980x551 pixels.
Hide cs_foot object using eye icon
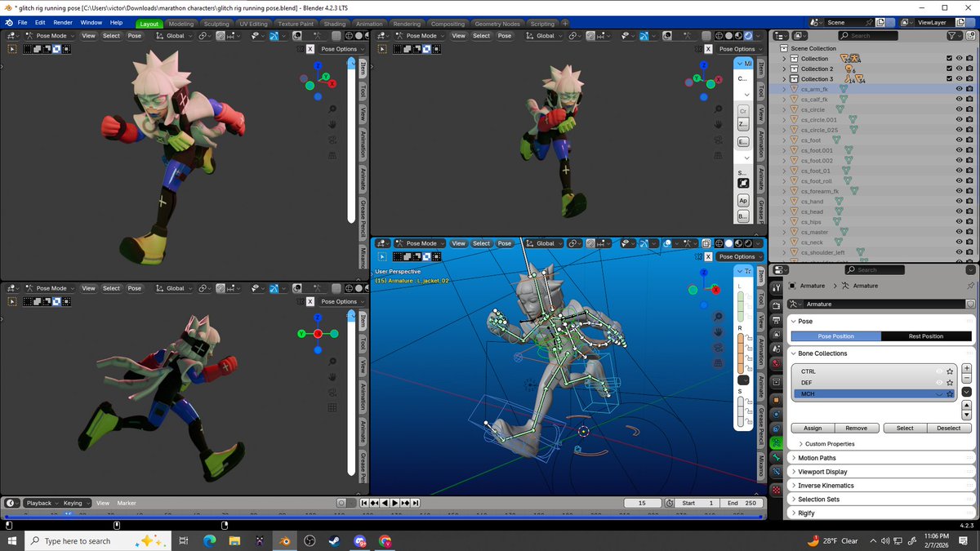(x=960, y=140)
